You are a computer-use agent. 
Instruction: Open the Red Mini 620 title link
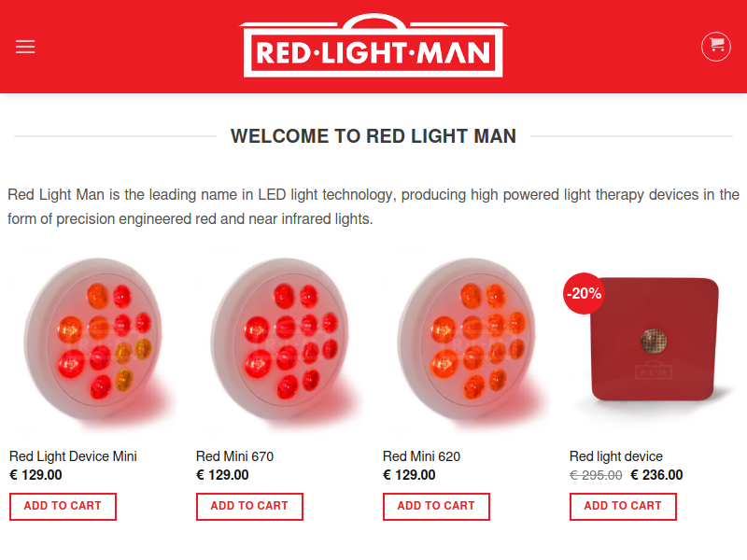pos(422,456)
